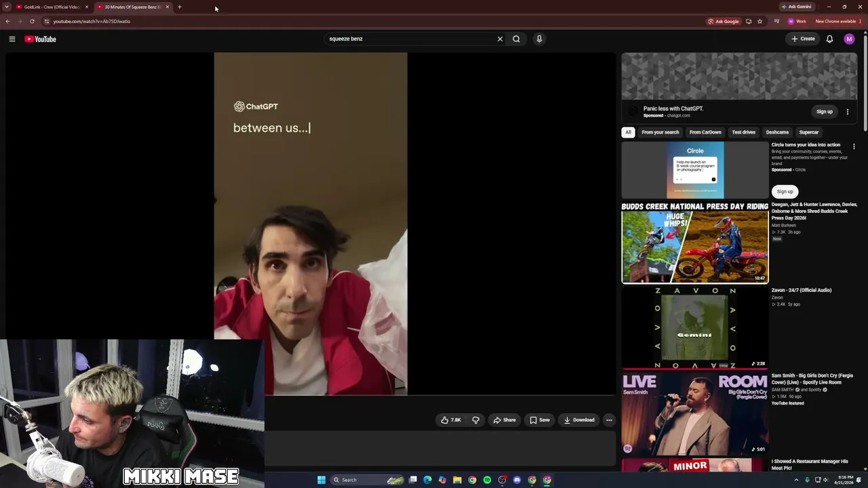Open the Ask Gemini panel
Image resolution: width=868 pixels, height=488 pixels.
point(796,7)
